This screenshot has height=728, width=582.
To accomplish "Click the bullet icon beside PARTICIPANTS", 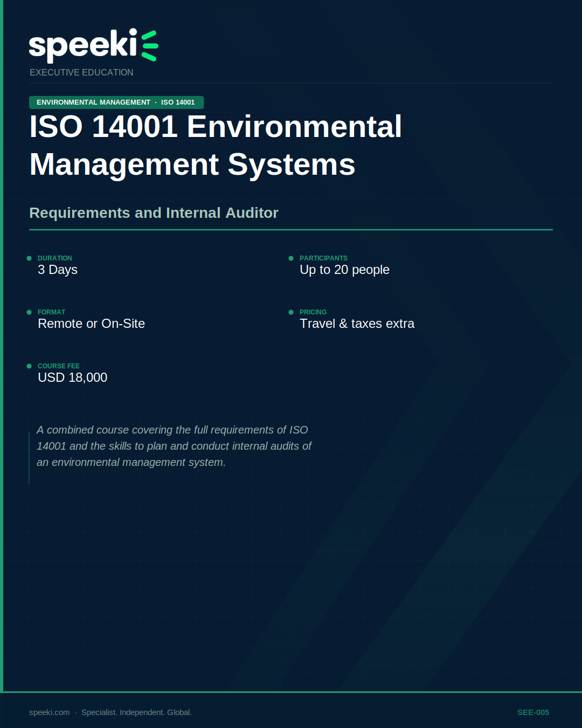I will pos(291,258).
